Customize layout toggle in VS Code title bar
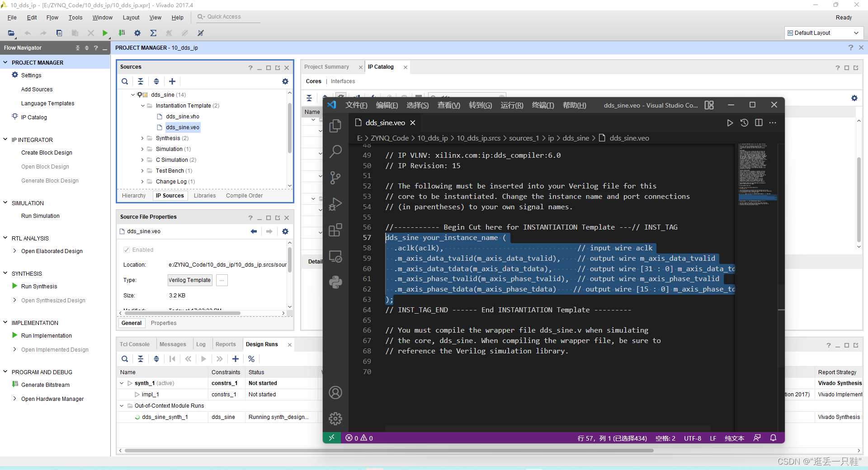Viewport: 868px width, 470px height. coord(709,105)
